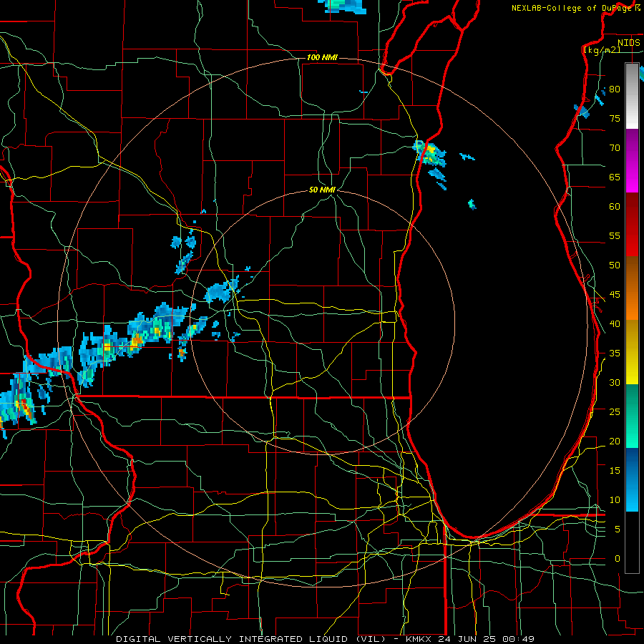The image size is (644, 644).
Task: Select the purple segment of the color bar
Action: pos(632,144)
